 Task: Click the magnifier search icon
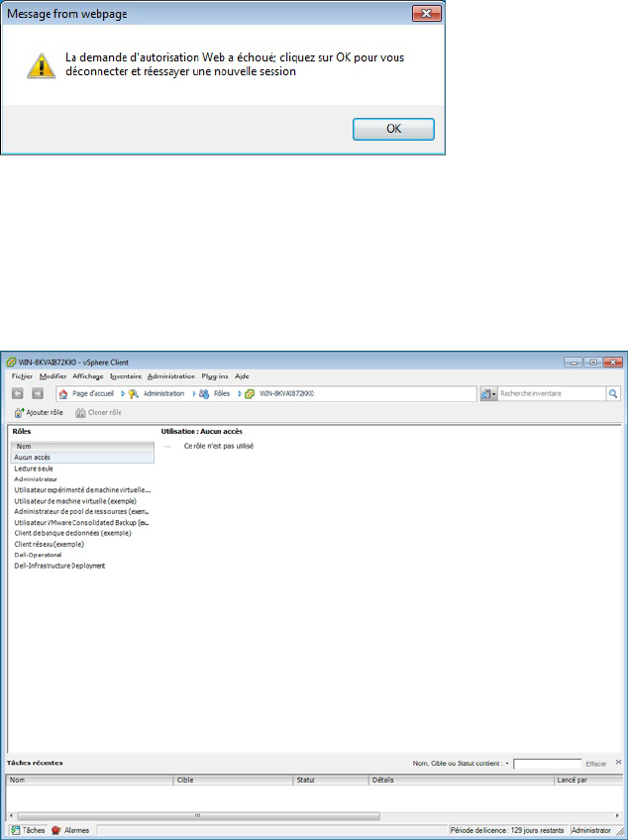click(613, 394)
